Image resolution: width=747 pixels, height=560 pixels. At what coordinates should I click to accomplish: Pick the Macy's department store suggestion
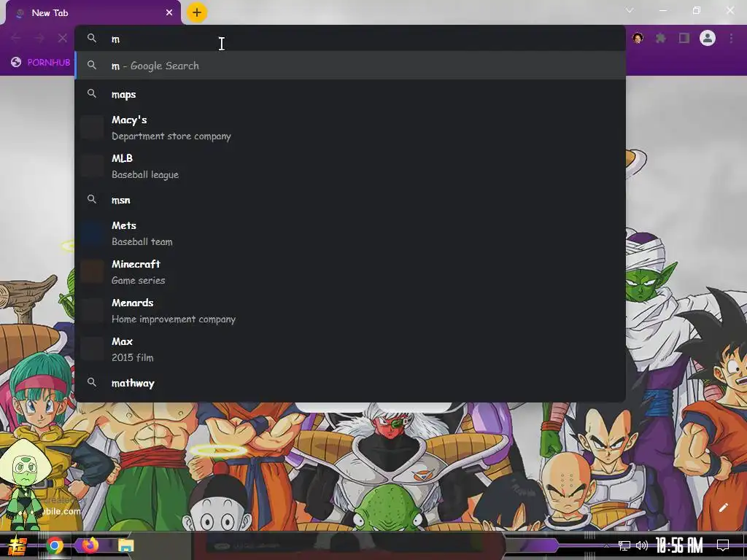349,128
